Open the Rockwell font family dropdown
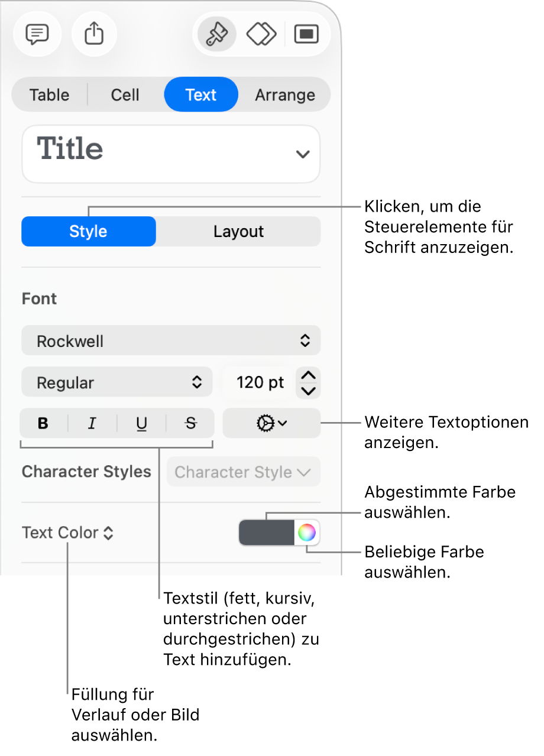The height and width of the screenshot is (756, 544). pyautogui.click(x=171, y=341)
